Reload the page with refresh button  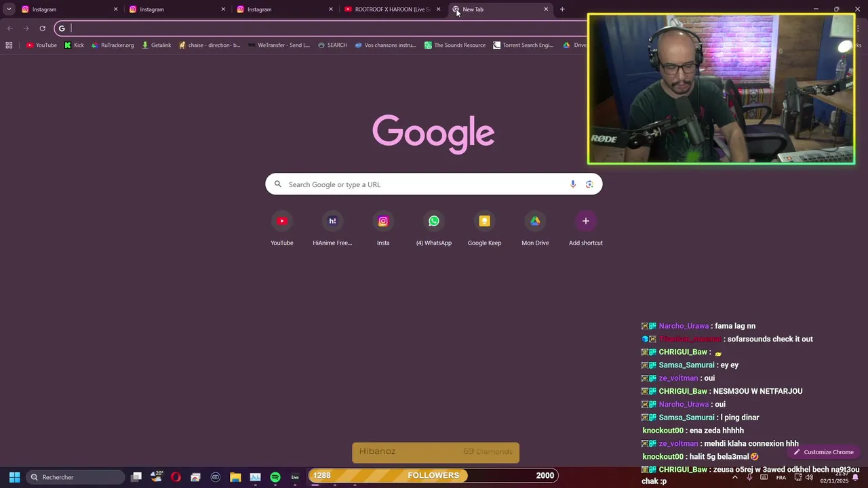click(42, 28)
